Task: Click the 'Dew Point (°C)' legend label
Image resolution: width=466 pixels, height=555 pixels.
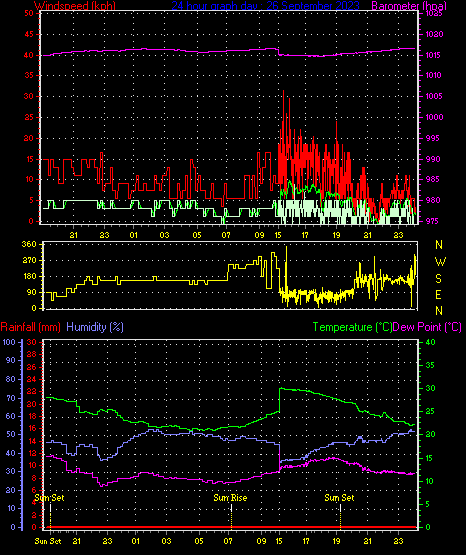Action: [x=427, y=327]
